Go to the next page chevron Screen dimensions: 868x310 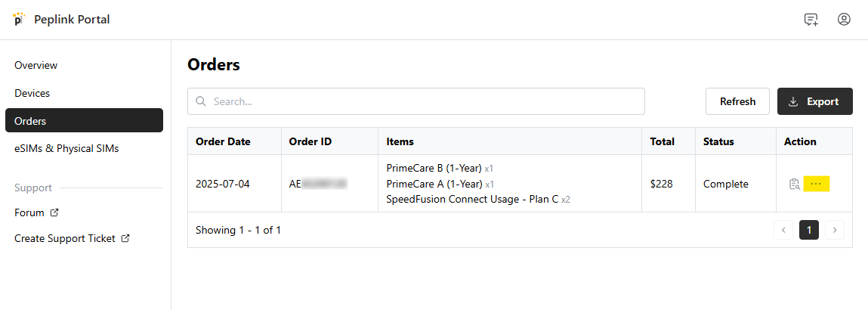835,230
